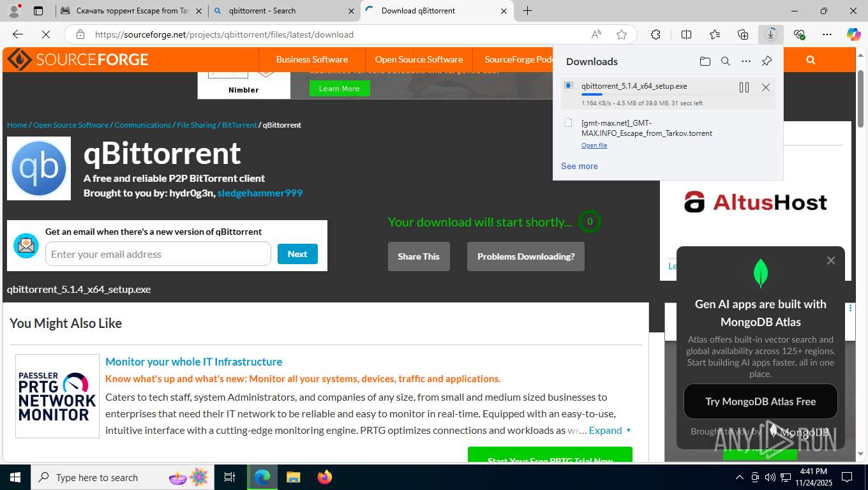Screen dimensions: 868x490
Task: Search downloads with the magnifier icon
Action: tap(726, 61)
